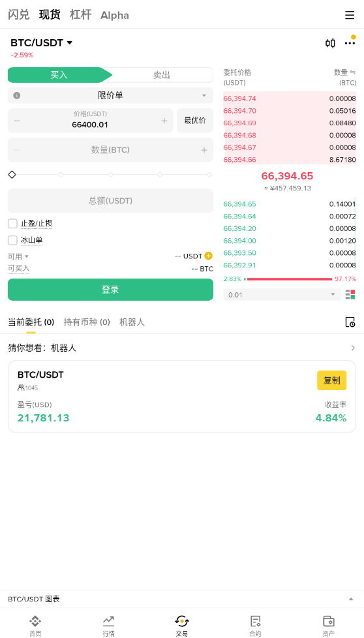
Task: Open the hamburger menu icon
Action: point(350,15)
